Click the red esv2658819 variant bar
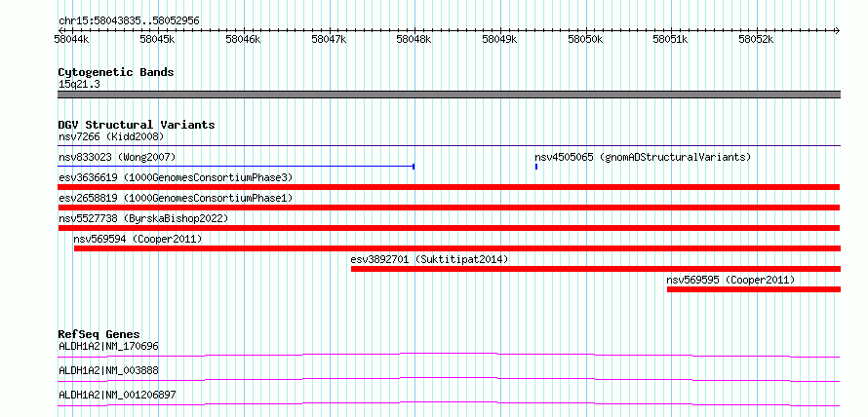The height and width of the screenshot is (417, 868). coord(449,208)
